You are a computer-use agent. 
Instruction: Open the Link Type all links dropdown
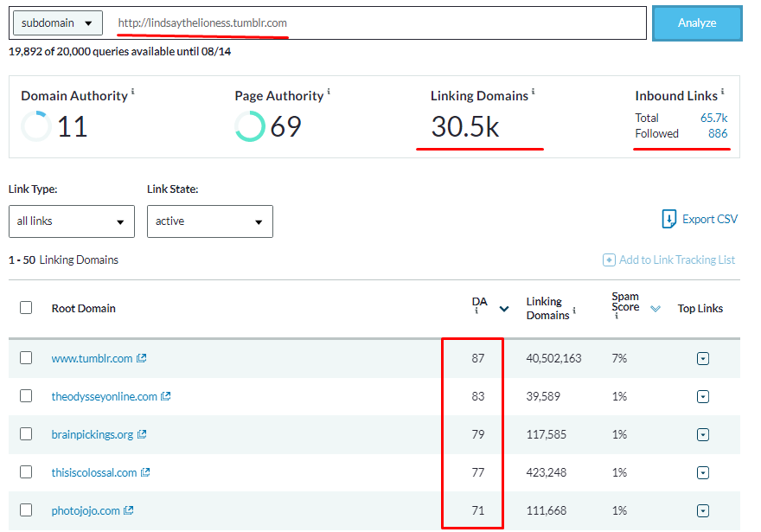pos(72,221)
